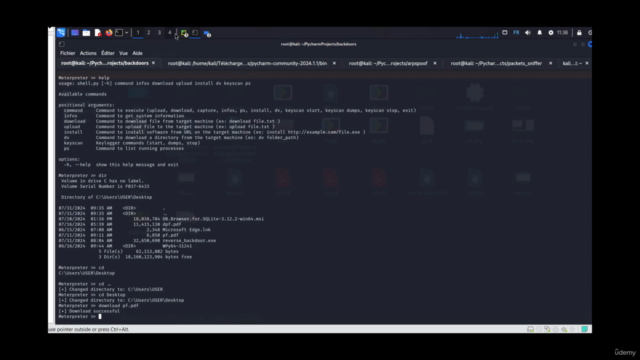Open the Vue menu
Screen dimensions: 640x360
(123, 53)
